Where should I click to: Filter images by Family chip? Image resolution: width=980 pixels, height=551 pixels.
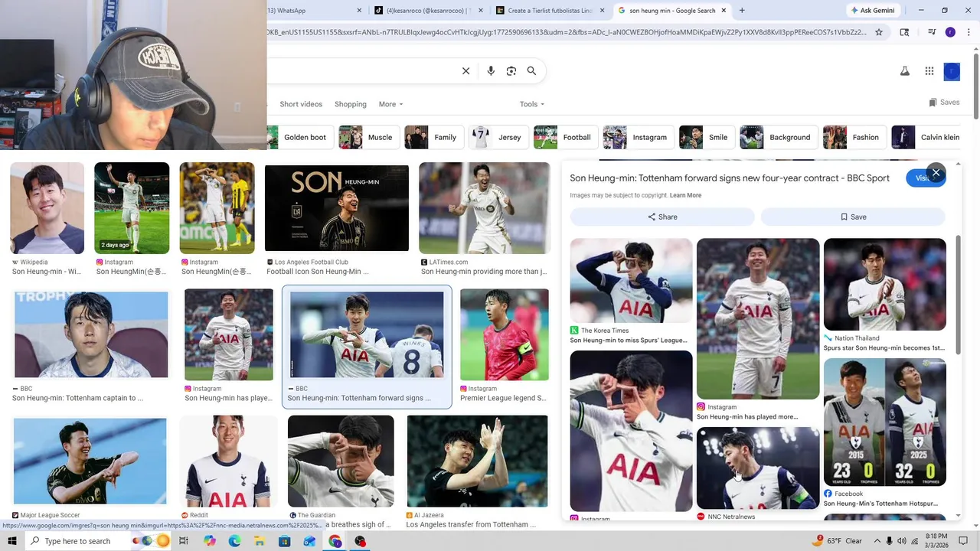click(x=433, y=138)
